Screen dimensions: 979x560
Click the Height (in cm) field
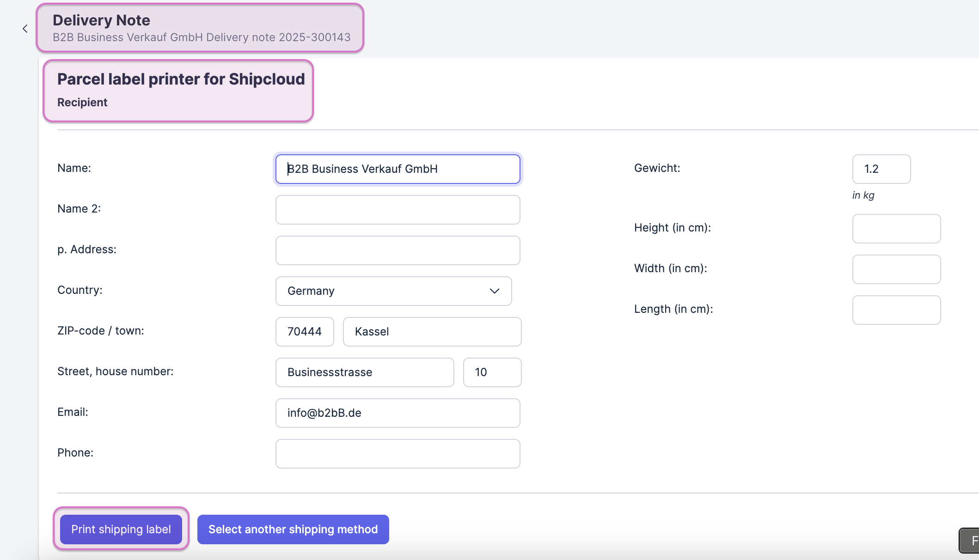(x=896, y=229)
